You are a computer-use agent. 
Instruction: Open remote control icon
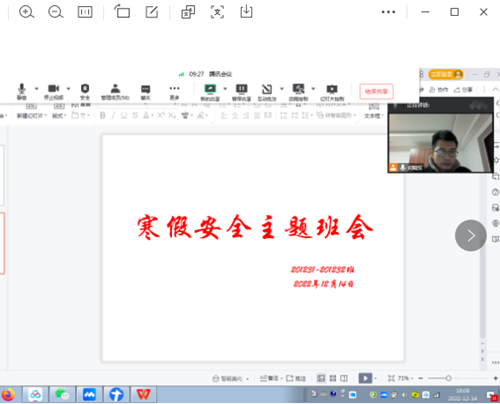point(298,92)
